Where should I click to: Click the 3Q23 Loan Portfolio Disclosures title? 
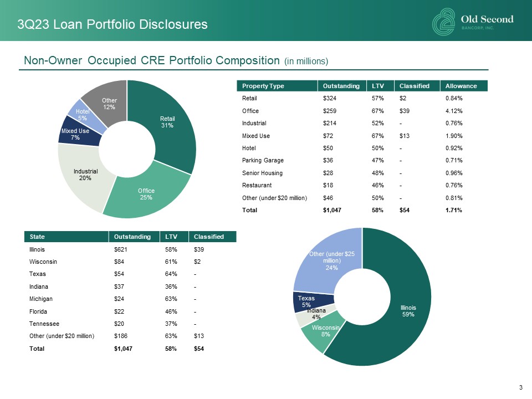(112, 24)
